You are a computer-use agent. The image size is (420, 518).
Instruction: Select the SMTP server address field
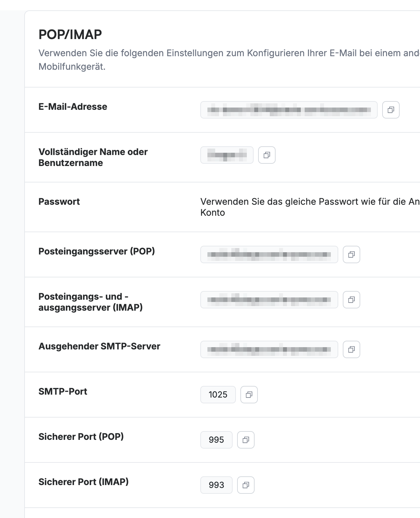(269, 349)
